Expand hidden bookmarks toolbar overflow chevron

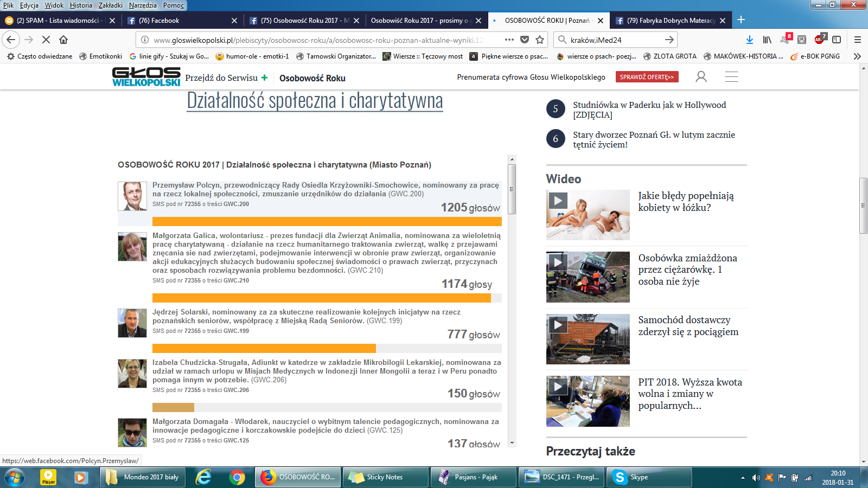point(857,56)
